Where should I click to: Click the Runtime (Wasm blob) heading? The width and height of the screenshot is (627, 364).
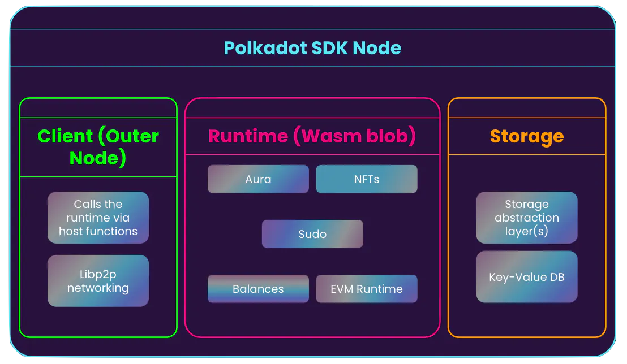tap(312, 136)
